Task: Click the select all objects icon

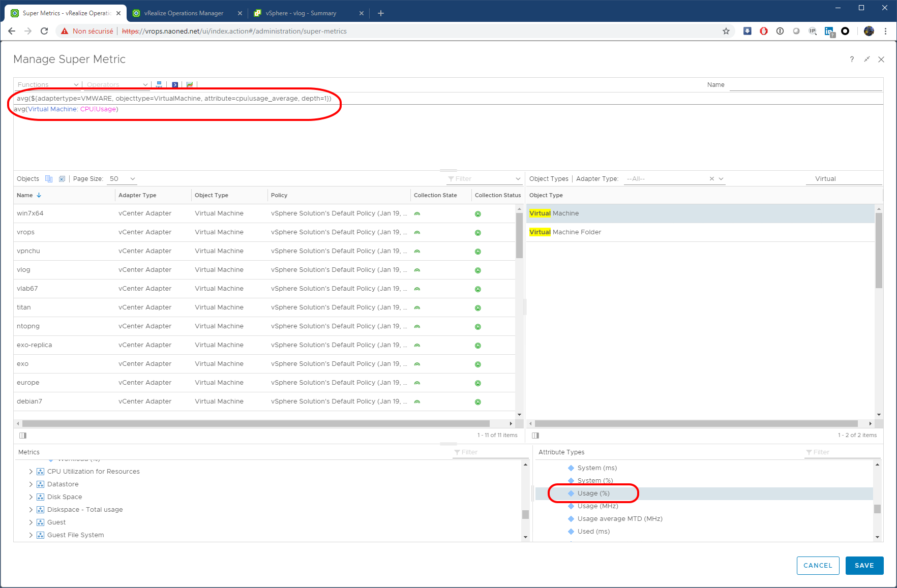Action: tap(49, 179)
